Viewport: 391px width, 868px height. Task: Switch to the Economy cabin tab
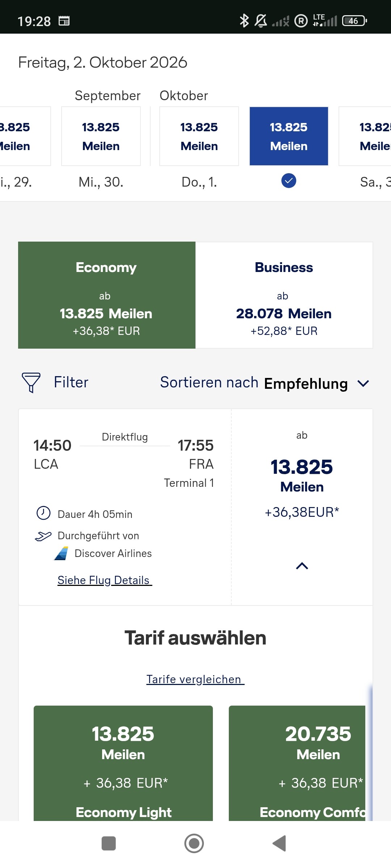(x=107, y=295)
